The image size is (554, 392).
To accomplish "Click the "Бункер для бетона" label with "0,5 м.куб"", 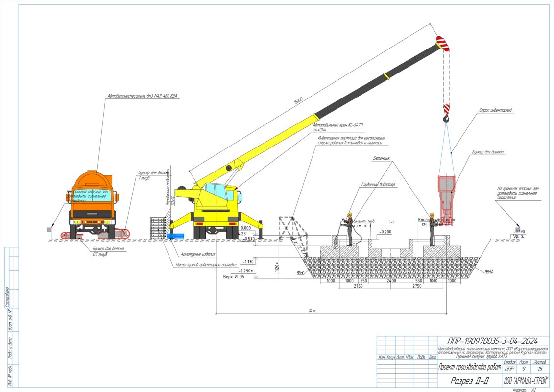I will click(108, 249).
